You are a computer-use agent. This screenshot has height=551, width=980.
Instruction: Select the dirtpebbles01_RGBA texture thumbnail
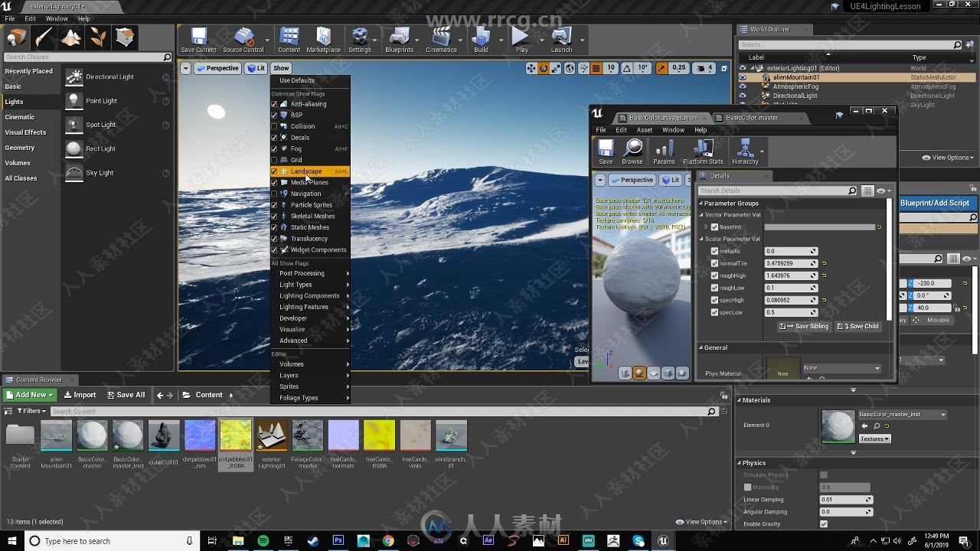[235, 435]
